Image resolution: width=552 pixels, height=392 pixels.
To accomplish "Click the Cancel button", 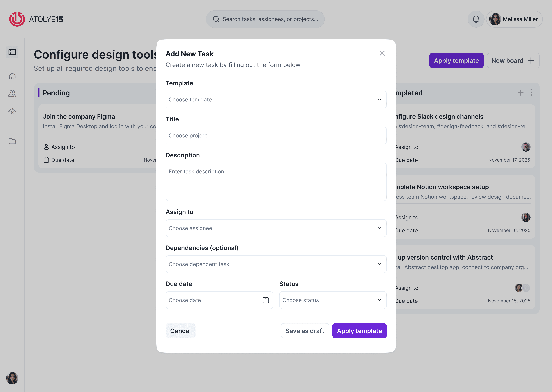I will [180, 331].
